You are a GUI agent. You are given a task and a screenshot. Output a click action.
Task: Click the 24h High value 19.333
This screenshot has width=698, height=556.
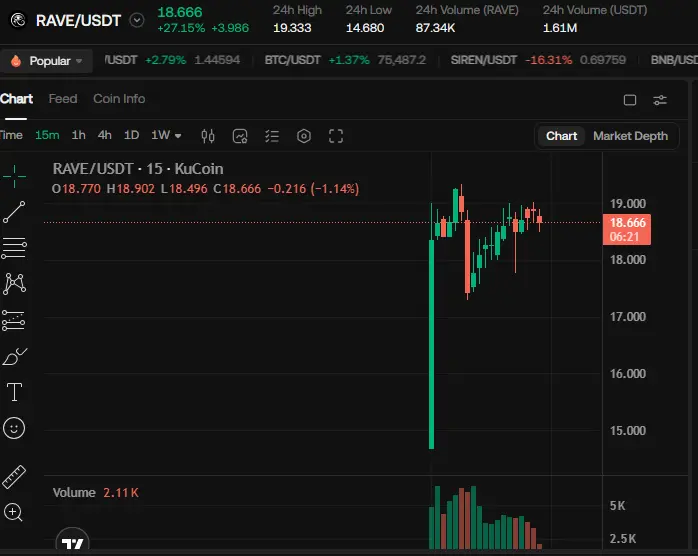coord(292,28)
